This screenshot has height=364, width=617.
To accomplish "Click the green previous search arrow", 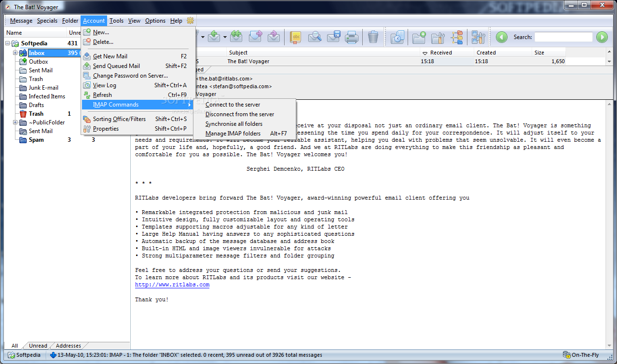I will pos(502,37).
